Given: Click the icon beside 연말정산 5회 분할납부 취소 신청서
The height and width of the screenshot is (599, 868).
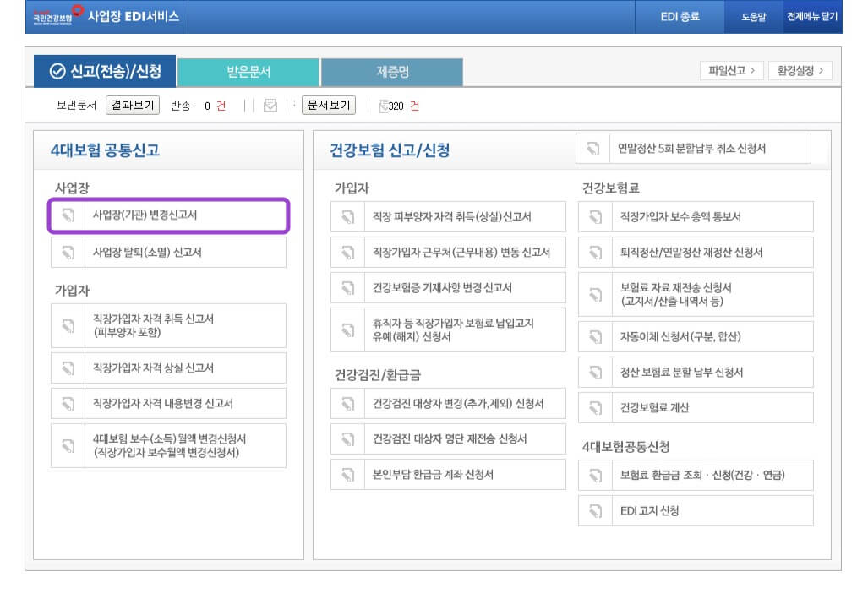Looking at the screenshot, I should click(593, 148).
